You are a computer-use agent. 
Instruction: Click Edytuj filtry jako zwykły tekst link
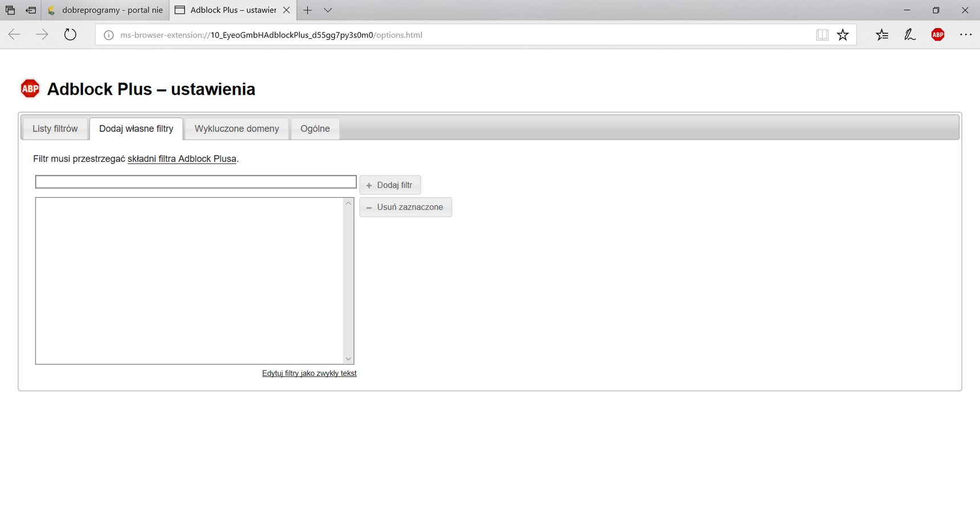click(x=309, y=373)
